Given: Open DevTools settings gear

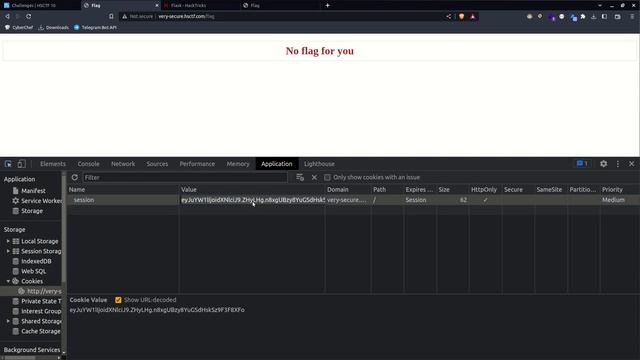Looking at the screenshot, I should [x=603, y=164].
